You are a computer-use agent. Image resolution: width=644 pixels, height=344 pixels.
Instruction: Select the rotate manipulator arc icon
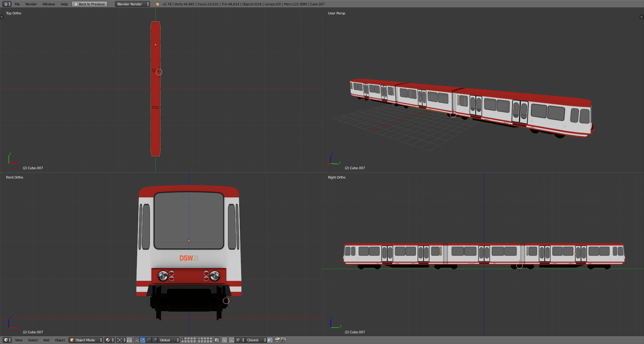point(149,340)
